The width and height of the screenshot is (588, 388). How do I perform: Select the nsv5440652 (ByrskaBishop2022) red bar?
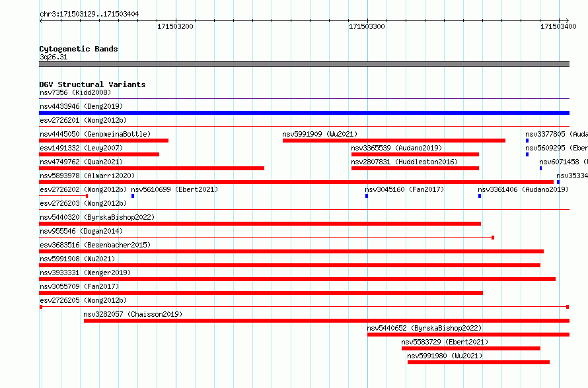click(468, 335)
